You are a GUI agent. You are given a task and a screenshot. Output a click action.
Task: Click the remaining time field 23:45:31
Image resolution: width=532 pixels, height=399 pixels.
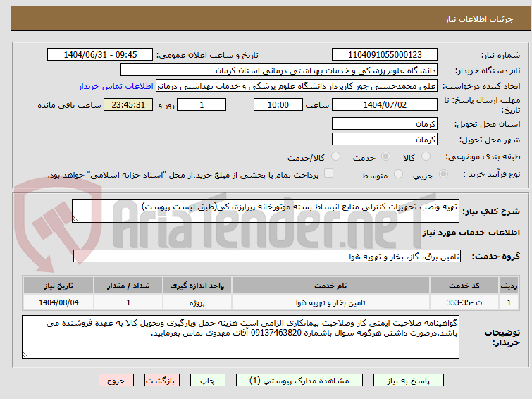[128, 104]
